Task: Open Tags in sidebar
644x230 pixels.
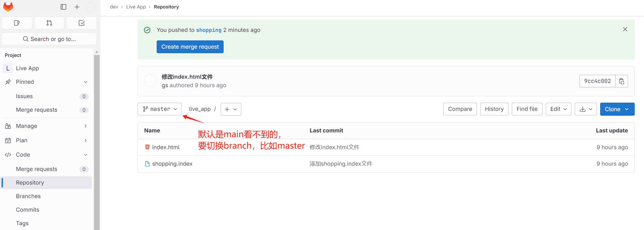Action: [x=22, y=223]
